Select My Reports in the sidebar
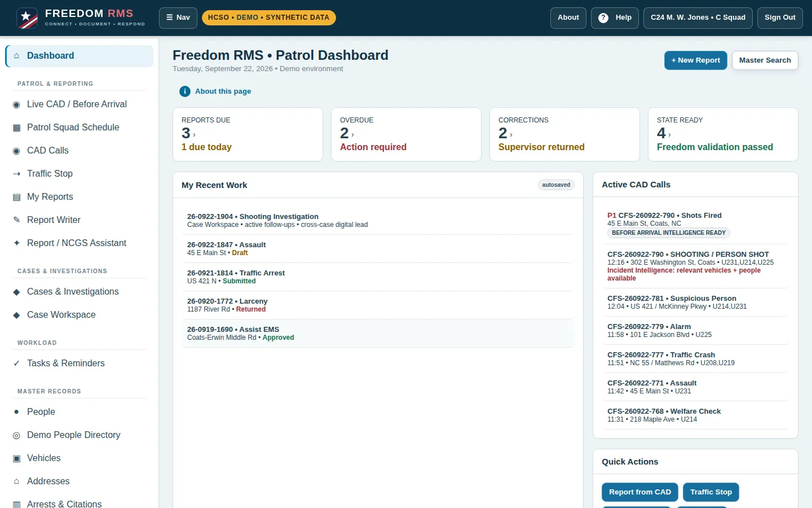This screenshot has height=508, width=812. pyautogui.click(x=80, y=197)
